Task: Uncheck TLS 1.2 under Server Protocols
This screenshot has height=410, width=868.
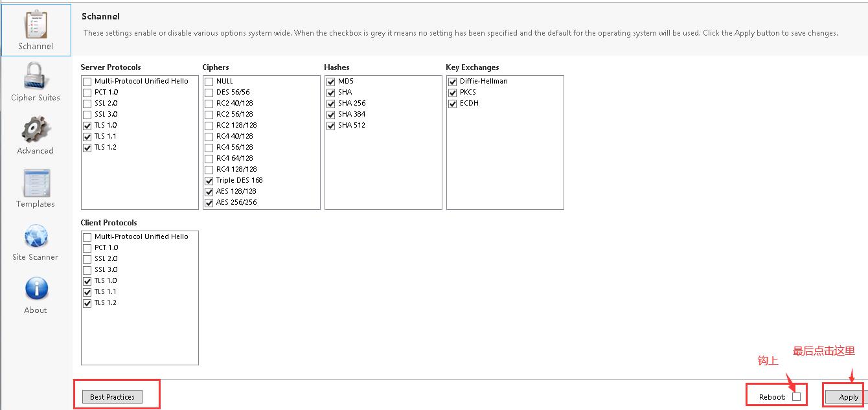Action: (87, 148)
